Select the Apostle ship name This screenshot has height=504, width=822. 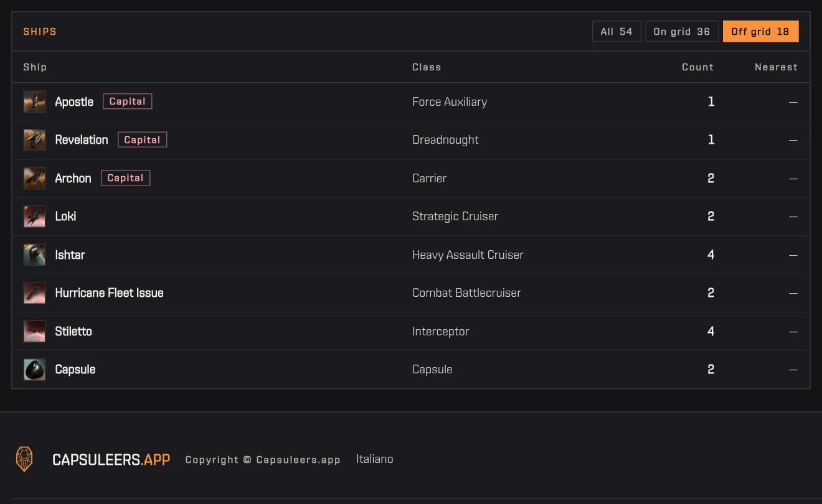(74, 102)
